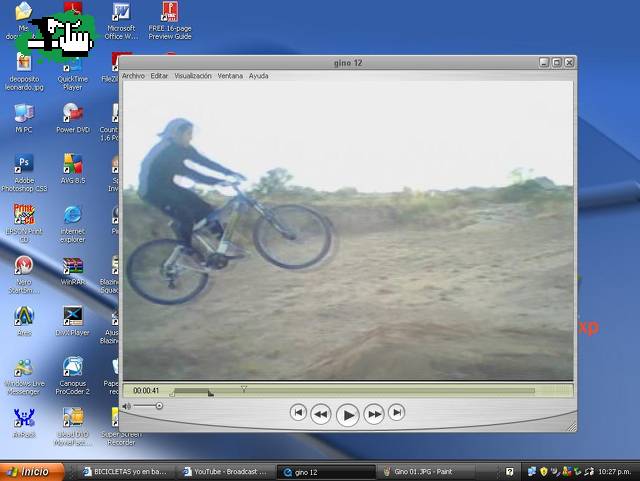Select the DivX Player desktop icon
The height and width of the screenshot is (481, 640).
click(x=72, y=322)
